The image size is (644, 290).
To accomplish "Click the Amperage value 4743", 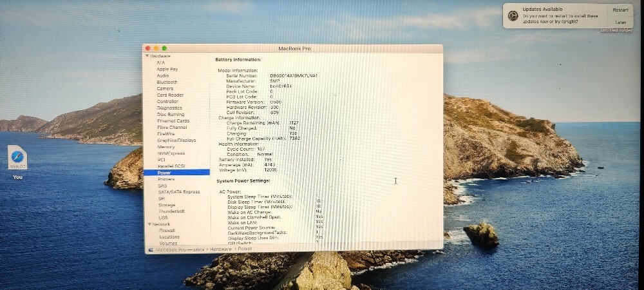I will (269, 165).
